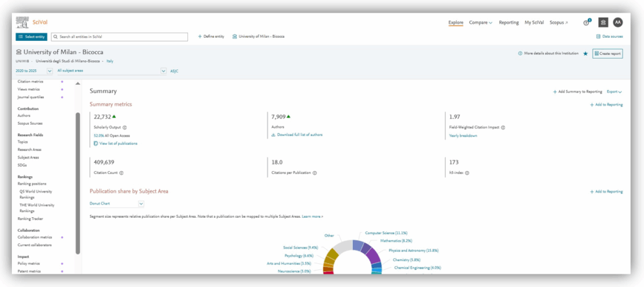Click the sidebar vertical scrollbar
The image size is (644, 287).
pos(77,183)
